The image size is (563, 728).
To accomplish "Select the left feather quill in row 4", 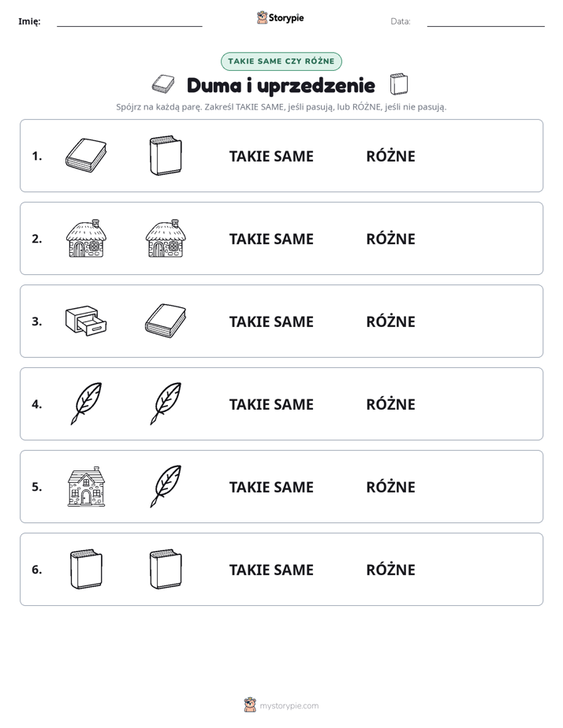I will click(x=86, y=403).
